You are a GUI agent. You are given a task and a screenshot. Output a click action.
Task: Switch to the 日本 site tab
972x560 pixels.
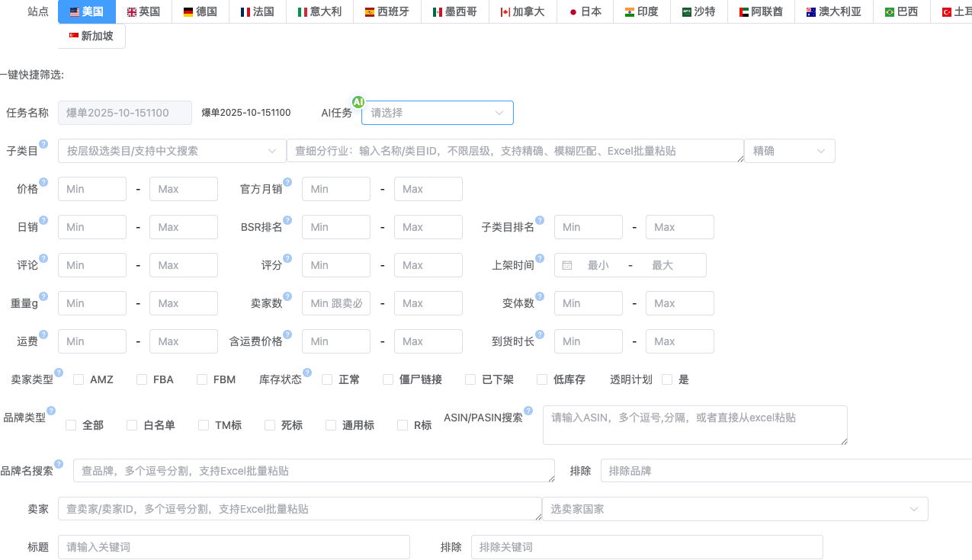585,11
